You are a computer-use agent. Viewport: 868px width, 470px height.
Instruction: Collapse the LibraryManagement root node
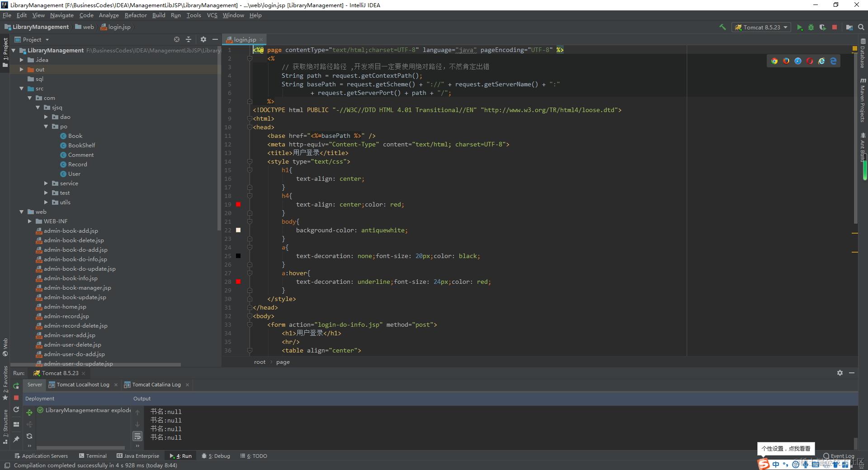14,51
